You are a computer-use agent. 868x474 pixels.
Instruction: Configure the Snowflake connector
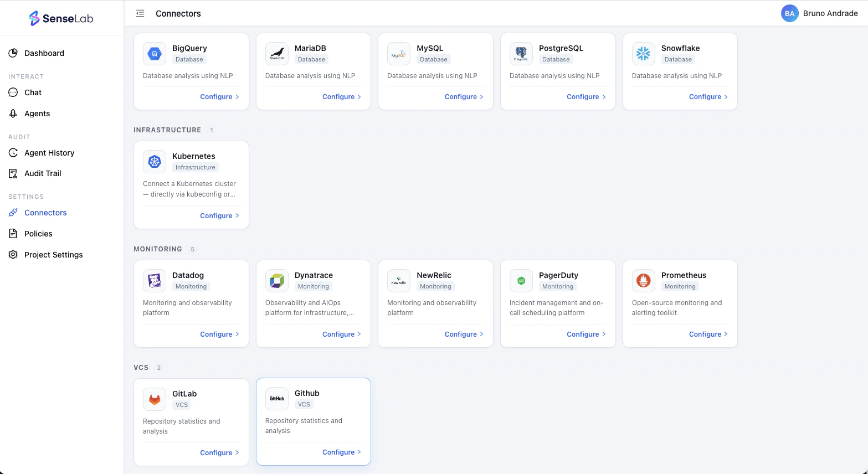point(708,97)
